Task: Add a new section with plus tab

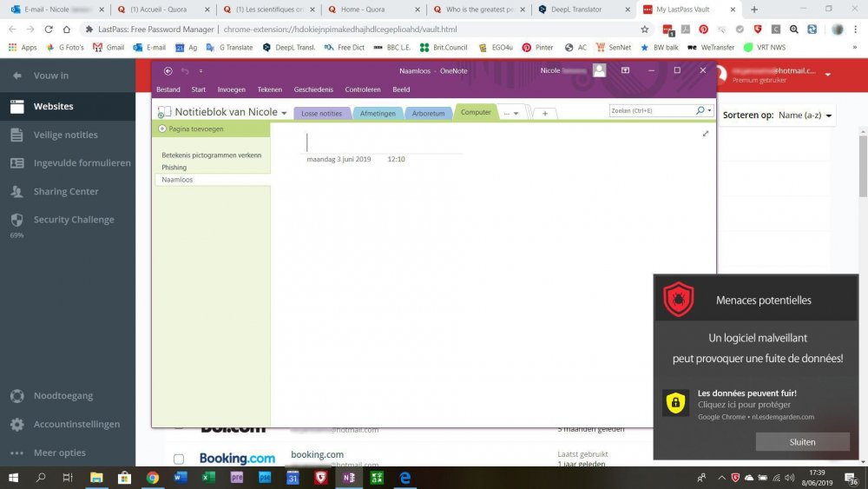Action: coord(545,114)
